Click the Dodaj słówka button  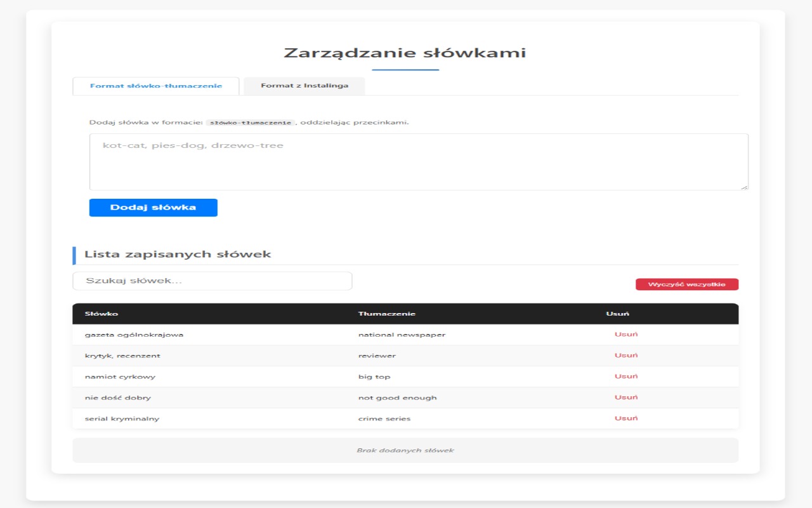[x=153, y=207]
